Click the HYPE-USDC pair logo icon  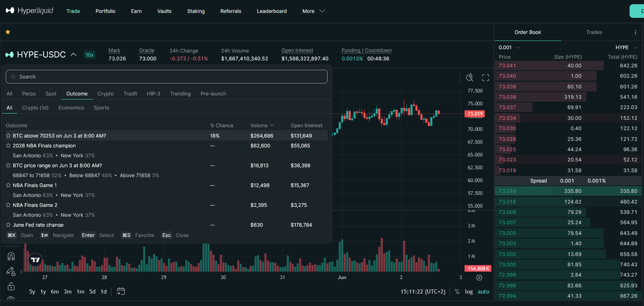tap(9, 55)
